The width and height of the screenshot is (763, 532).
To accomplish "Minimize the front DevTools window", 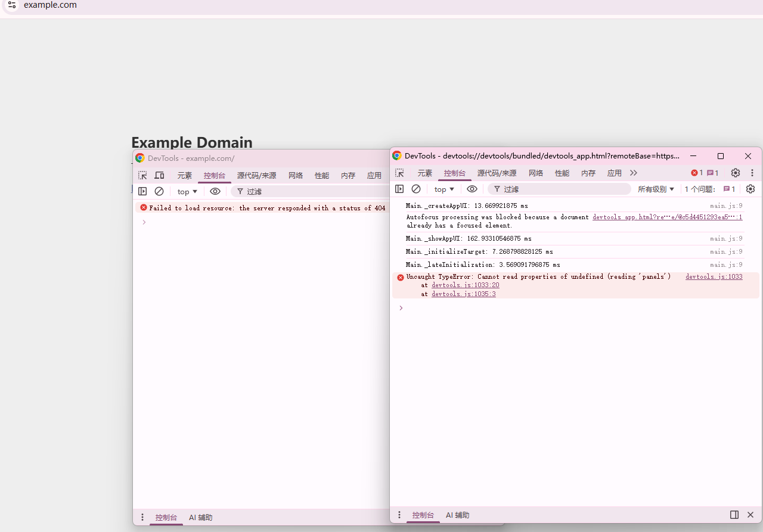I will (693, 156).
